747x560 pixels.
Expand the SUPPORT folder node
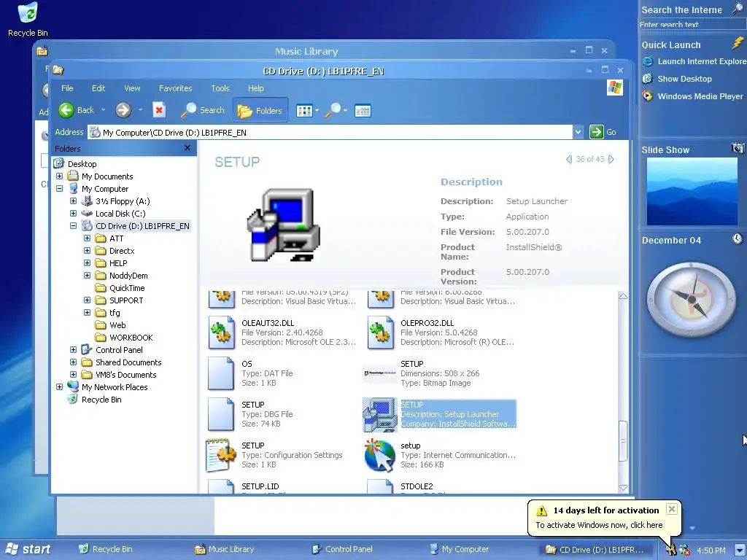[88, 300]
